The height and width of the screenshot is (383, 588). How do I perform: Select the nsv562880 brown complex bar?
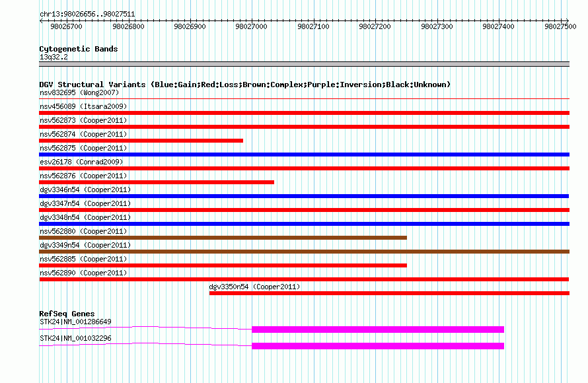point(223,238)
